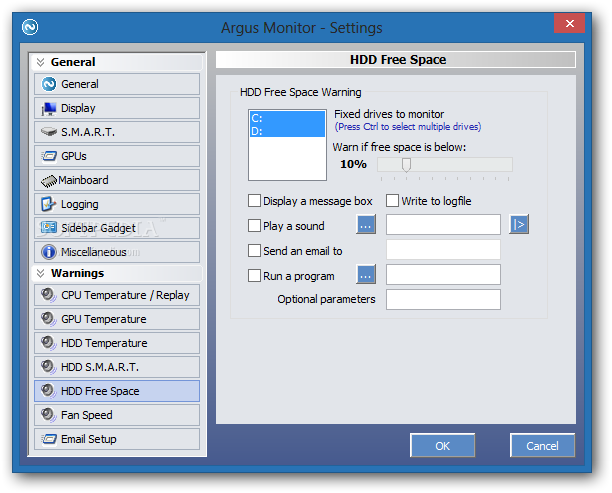612x493 pixels.
Task: Open Mainboard settings page
Action: (117, 180)
